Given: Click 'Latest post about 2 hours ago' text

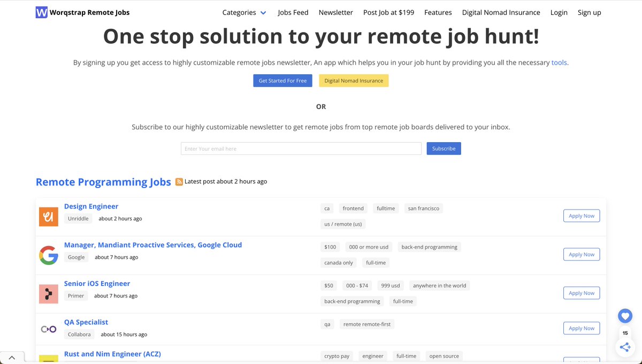Looking at the screenshot, I should coord(226,181).
